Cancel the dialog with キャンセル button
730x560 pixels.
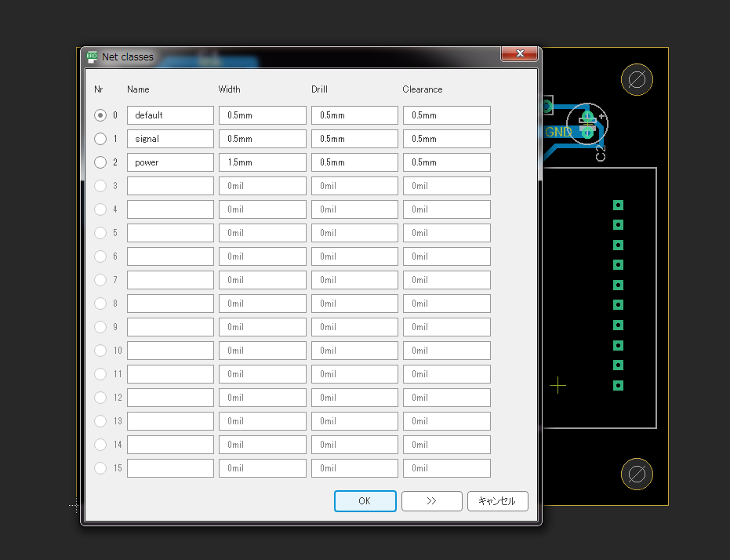point(498,501)
